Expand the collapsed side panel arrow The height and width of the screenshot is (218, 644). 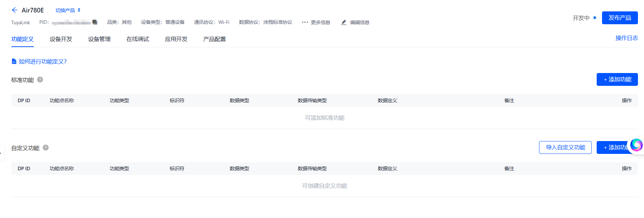(1, 153)
